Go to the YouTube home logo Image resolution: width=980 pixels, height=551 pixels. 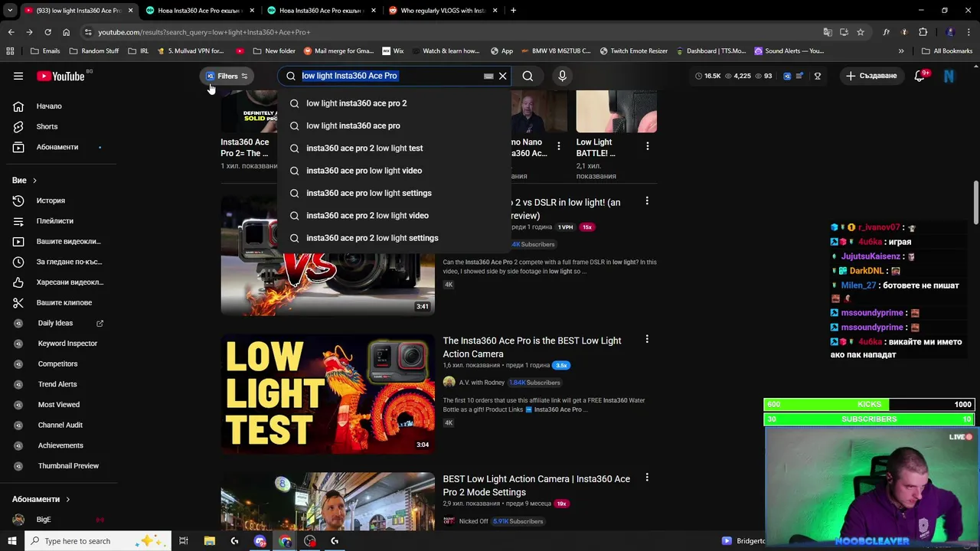60,76
